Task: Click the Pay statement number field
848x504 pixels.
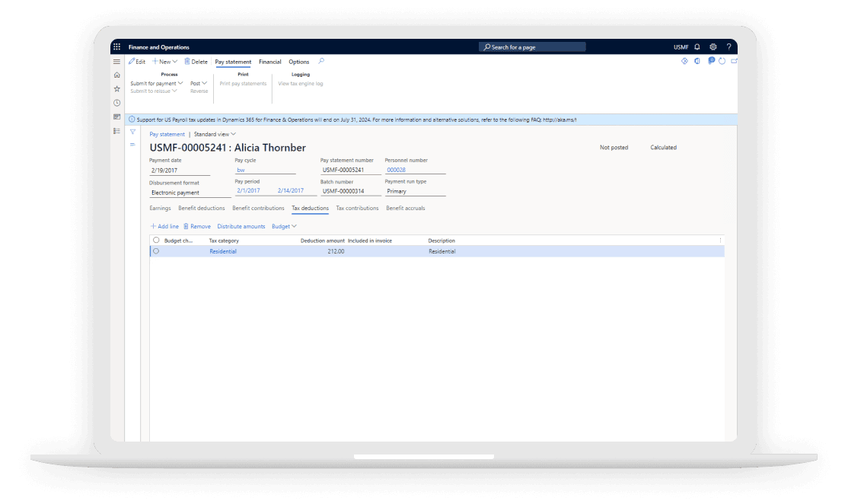Action: pos(350,170)
